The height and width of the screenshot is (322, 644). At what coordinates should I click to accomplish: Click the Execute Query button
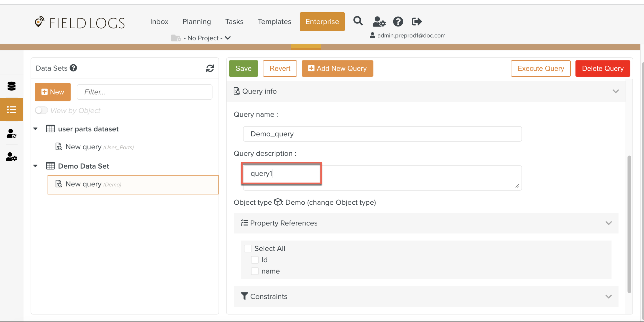pos(540,68)
